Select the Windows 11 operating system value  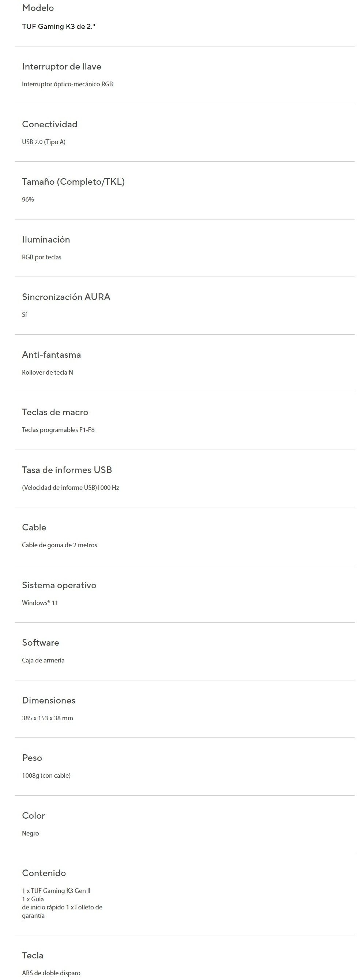40,602
